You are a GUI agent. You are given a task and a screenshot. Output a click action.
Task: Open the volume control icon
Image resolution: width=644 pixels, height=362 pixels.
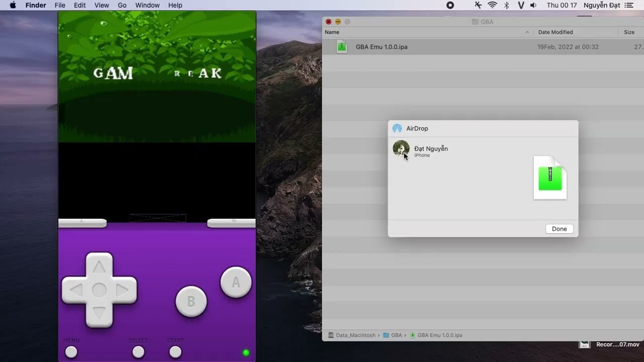[x=533, y=5]
